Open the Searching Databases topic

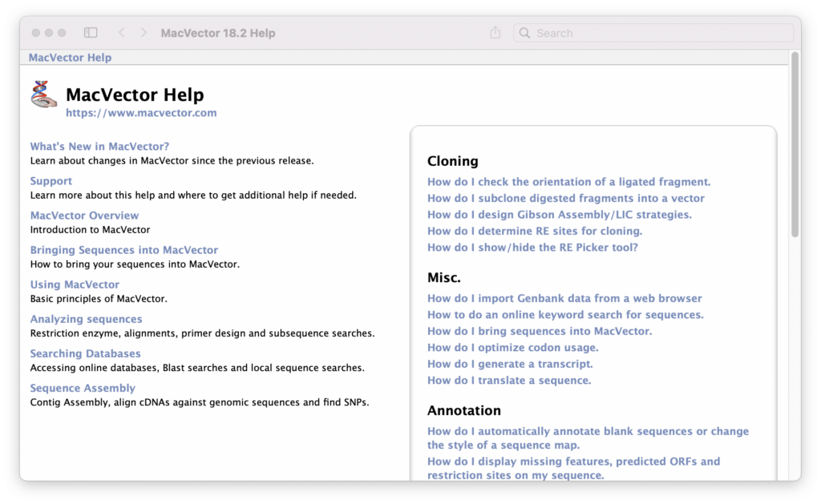click(85, 353)
